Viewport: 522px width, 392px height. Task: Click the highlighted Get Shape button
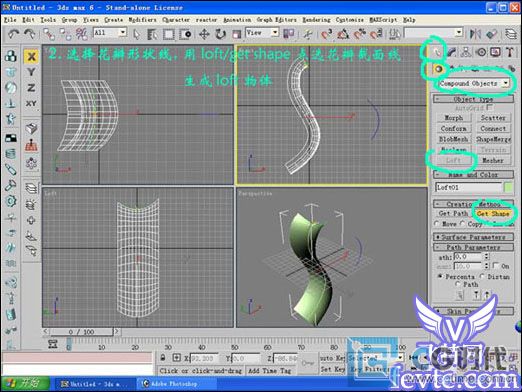click(493, 213)
